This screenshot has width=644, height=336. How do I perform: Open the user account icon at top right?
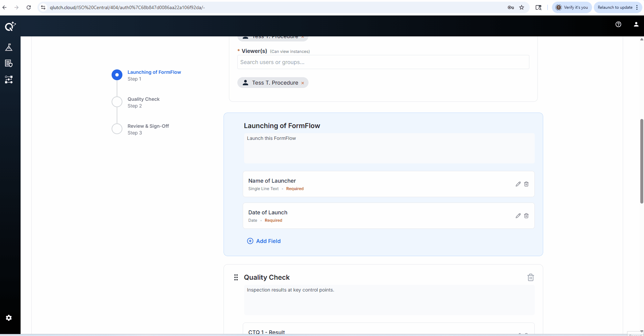click(x=636, y=24)
